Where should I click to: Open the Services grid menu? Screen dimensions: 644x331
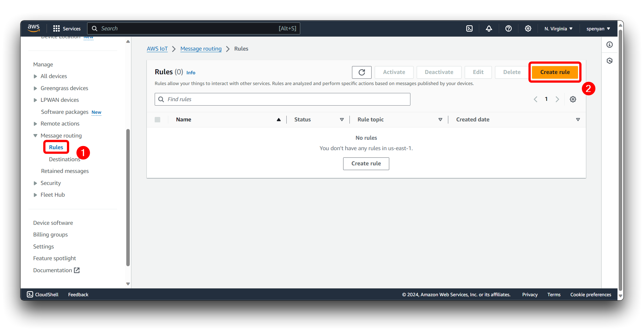point(67,28)
